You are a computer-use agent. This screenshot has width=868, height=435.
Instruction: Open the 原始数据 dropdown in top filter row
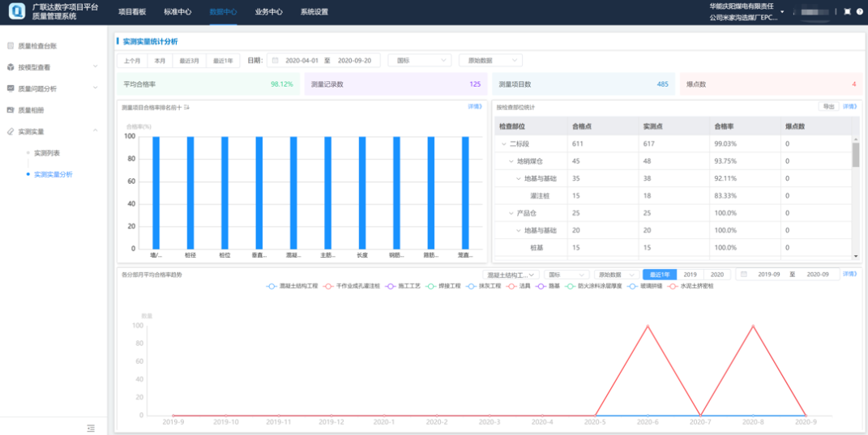tap(490, 60)
